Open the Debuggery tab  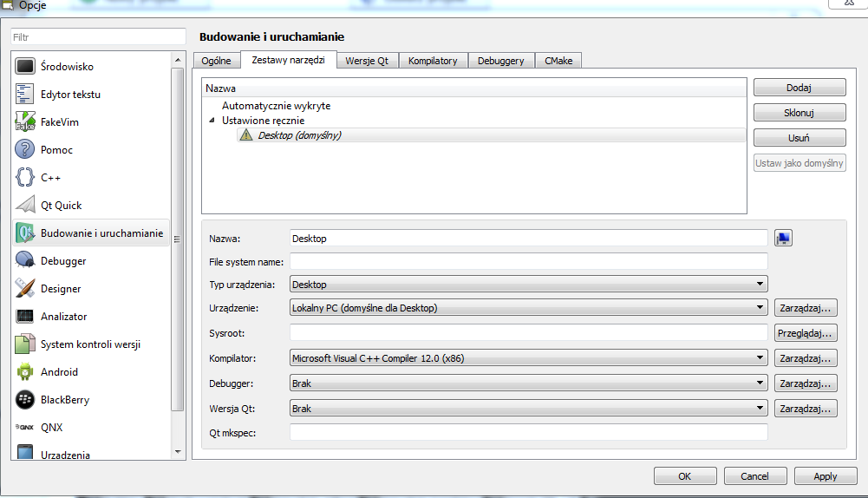(x=501, y=61)
